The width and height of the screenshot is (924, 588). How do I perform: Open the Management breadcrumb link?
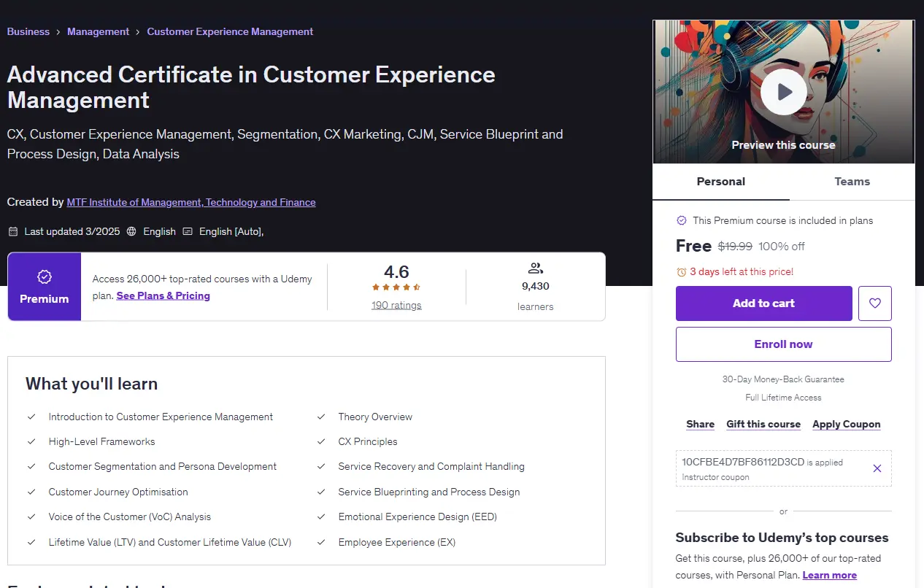[99, 32]
